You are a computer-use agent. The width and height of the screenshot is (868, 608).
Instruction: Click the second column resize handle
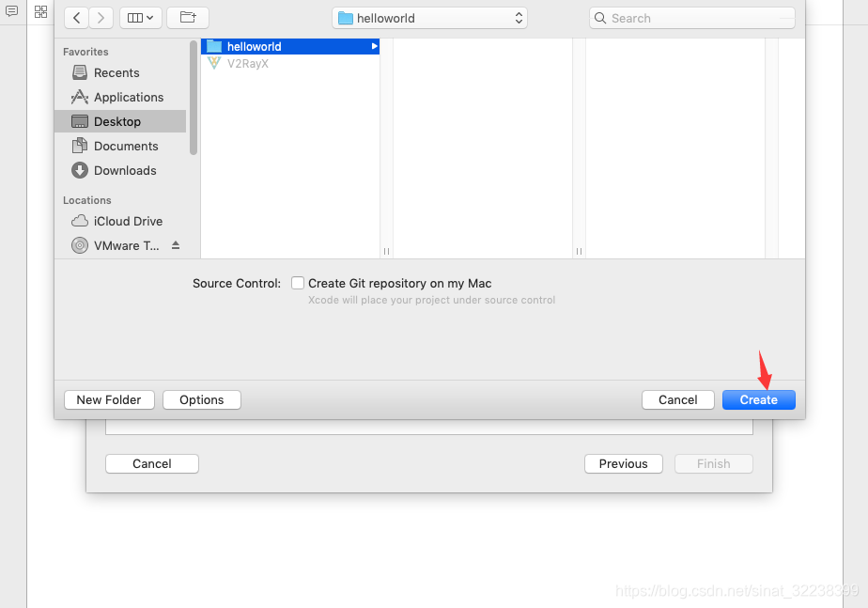tap(579, 252)
